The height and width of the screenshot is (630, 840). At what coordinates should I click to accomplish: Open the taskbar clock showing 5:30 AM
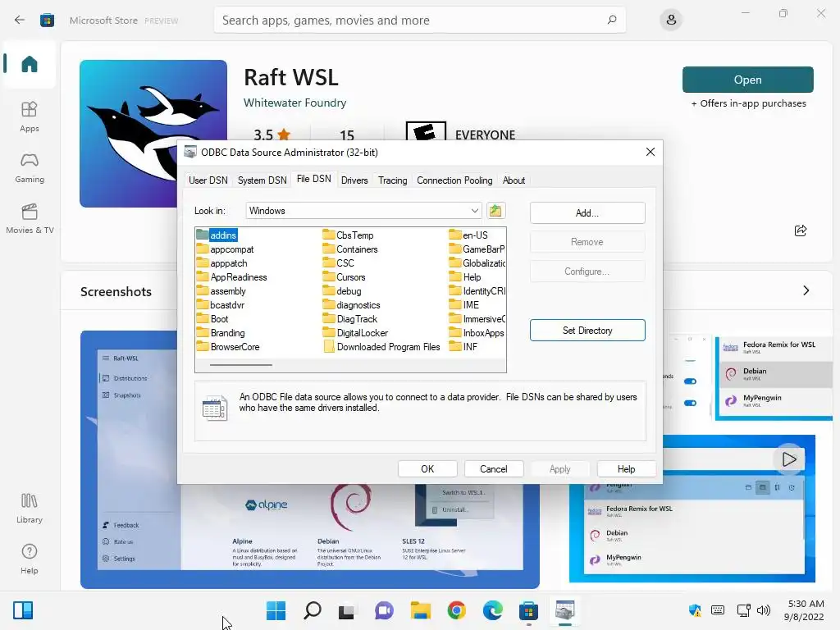coord(804,610)
